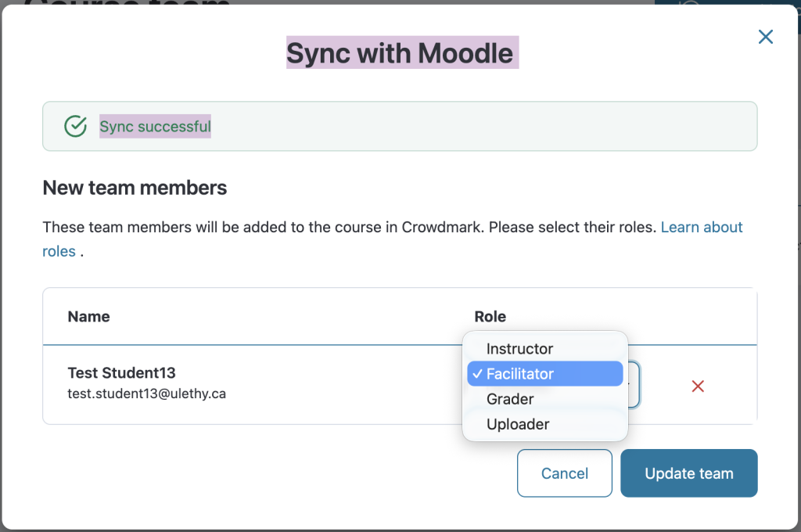Choose Grader from role list
This screenshot has width=801, height=532.
545,399
